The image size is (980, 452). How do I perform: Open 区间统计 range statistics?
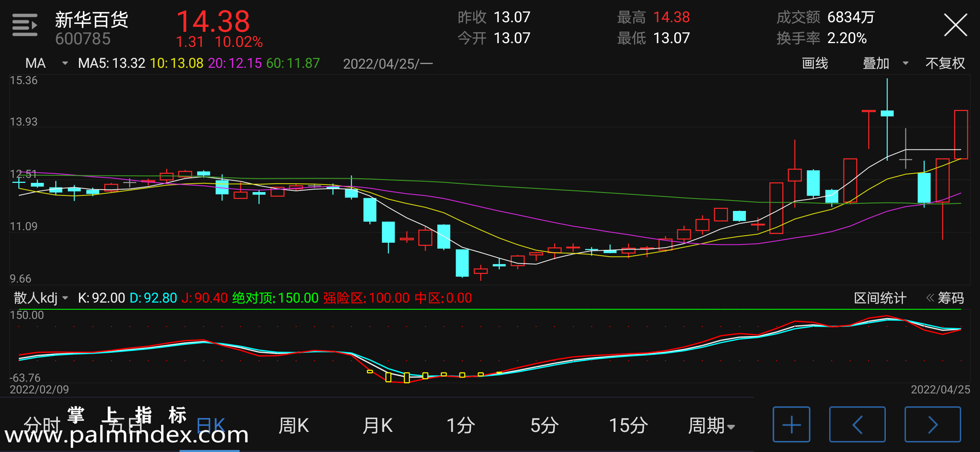(x=880, y=298)
